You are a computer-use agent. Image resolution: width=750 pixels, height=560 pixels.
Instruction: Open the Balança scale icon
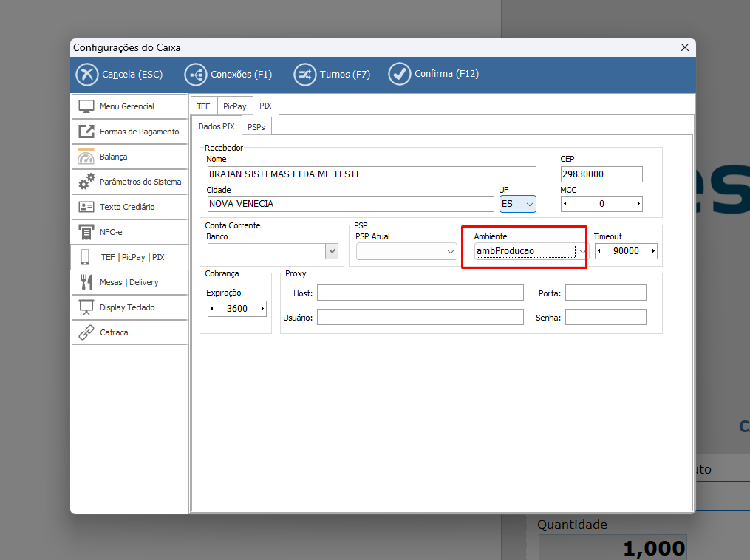86,157
